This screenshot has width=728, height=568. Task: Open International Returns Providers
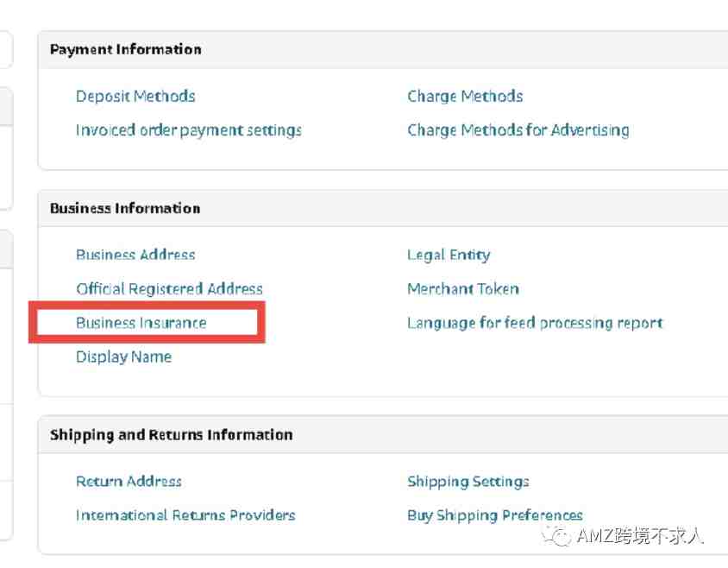point(185,515)
